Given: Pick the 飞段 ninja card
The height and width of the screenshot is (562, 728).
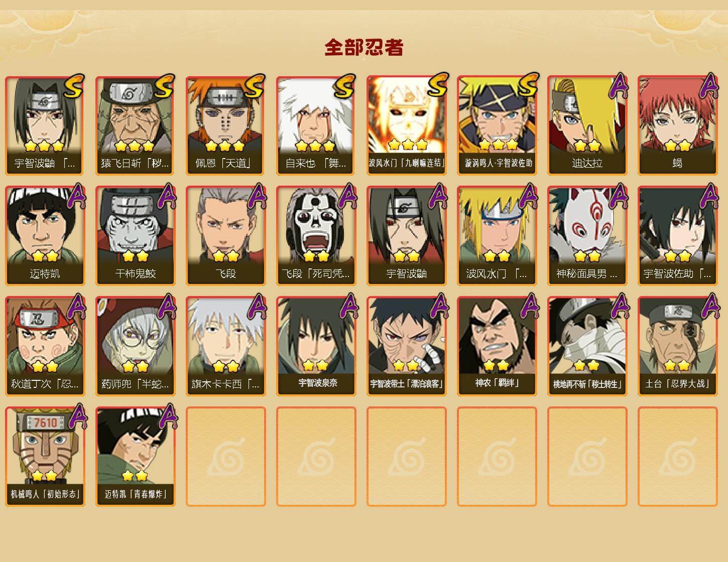Looking at the screenshot, I should tap(225, 236).
